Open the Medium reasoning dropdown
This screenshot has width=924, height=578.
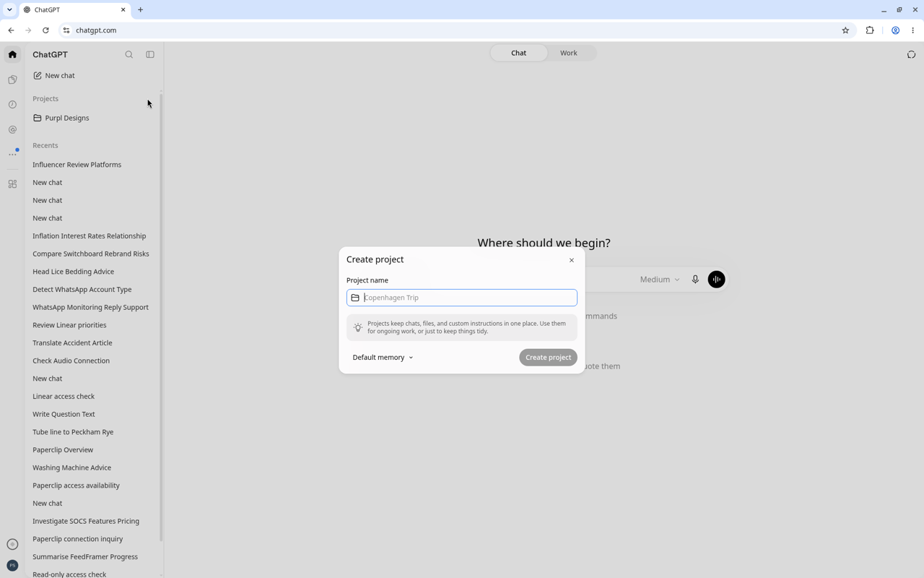[x=660, y=280]
